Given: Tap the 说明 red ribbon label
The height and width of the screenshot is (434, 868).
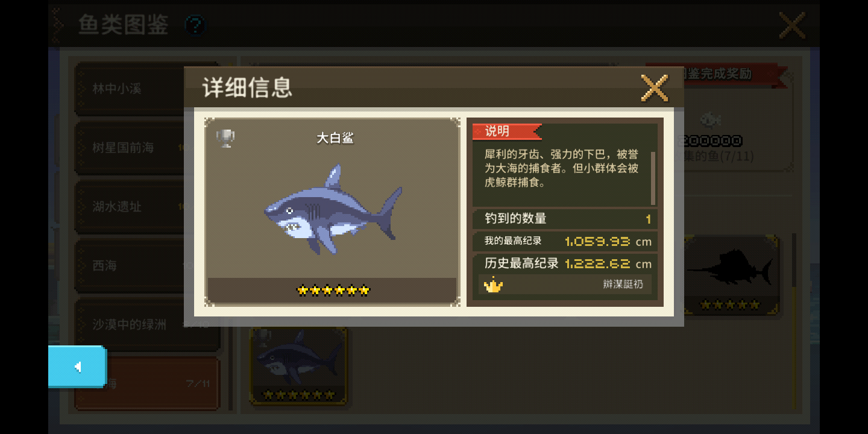Looking at the screenshot, I should (x=506, y=131).
